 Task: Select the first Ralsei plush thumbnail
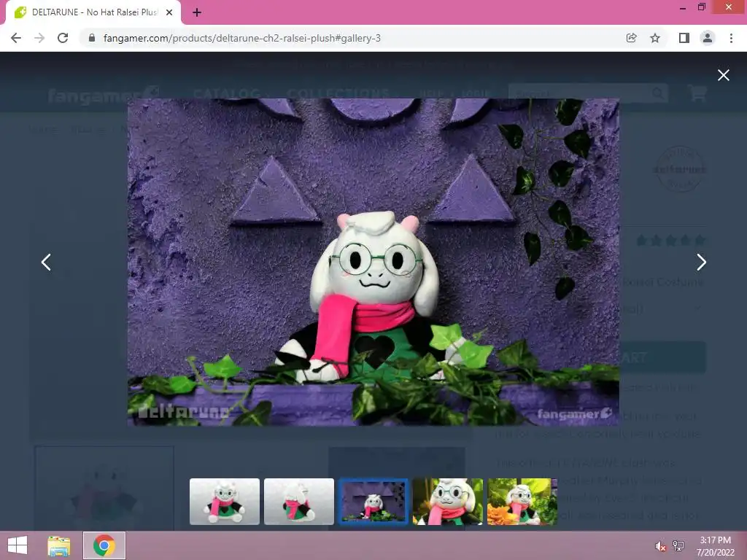click(x=225, y=502)
